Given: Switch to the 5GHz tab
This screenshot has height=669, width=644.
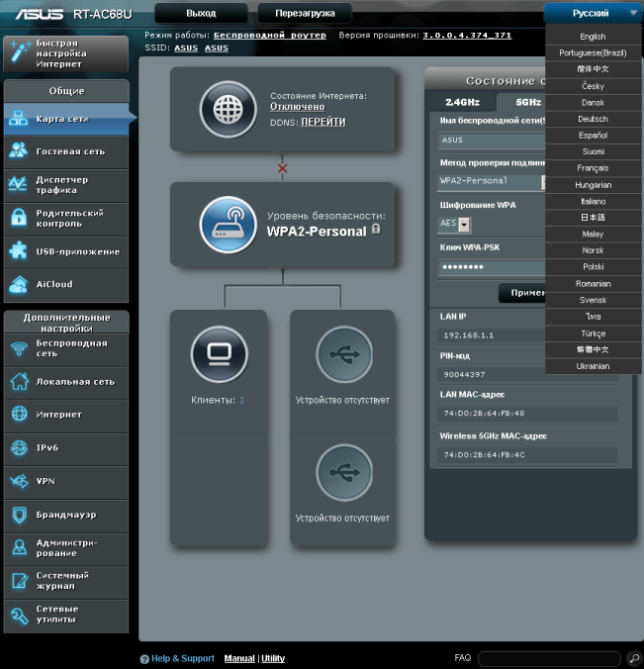Looking at the screenshot, I should coord(521,102).
